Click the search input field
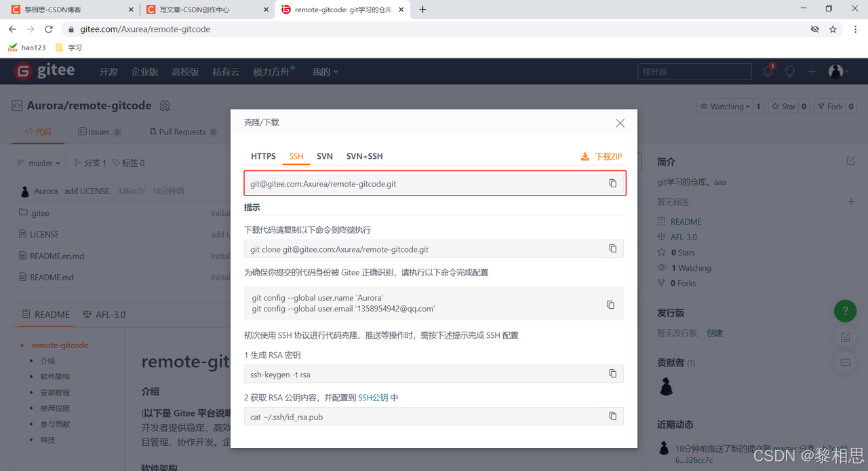 (x=694, y=72)
